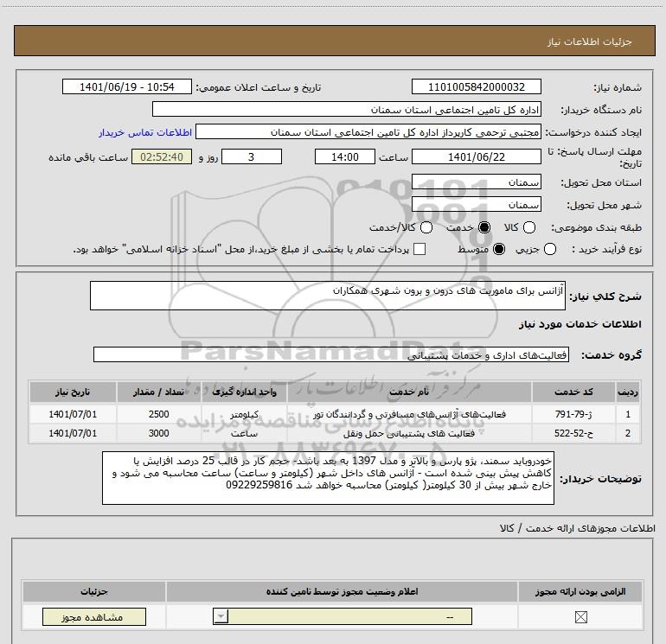Click the need number field 1101005842000032
666x644 pixels.
point(476,86)
